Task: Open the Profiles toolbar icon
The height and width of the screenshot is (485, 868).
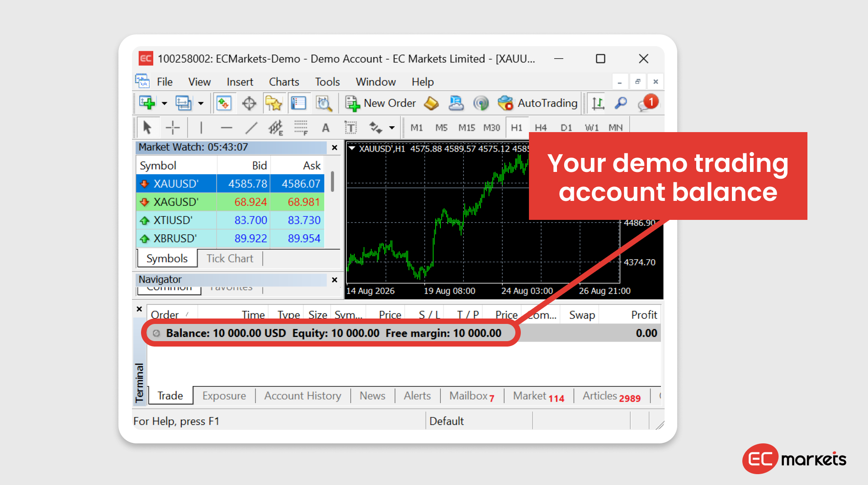Action: click(x=184, y=103)
